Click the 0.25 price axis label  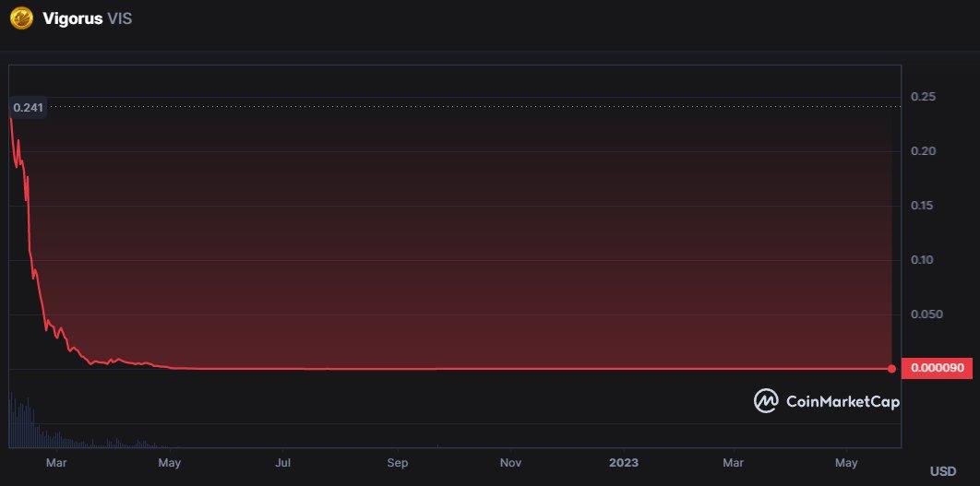(x=923, y=97)
